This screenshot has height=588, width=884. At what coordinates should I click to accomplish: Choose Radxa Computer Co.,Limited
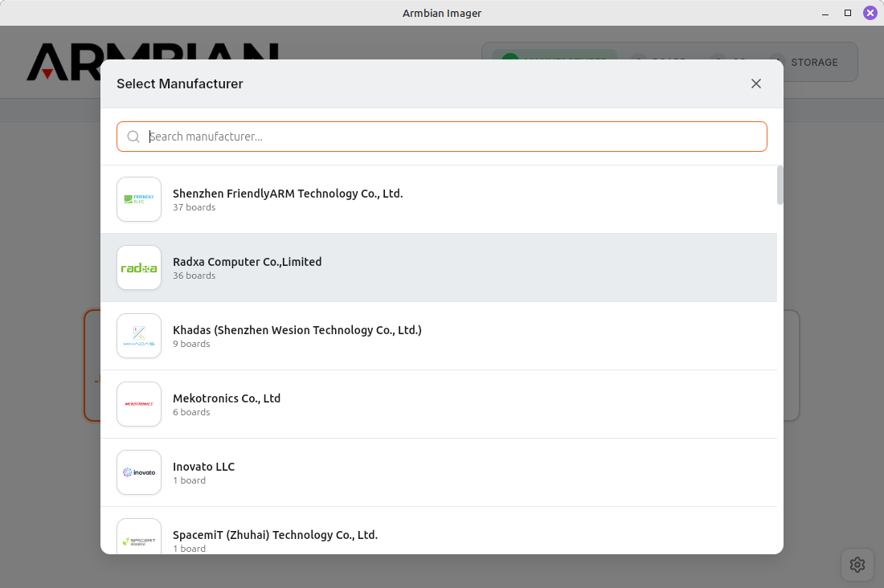pyautogui.click(x=248, y=262)
